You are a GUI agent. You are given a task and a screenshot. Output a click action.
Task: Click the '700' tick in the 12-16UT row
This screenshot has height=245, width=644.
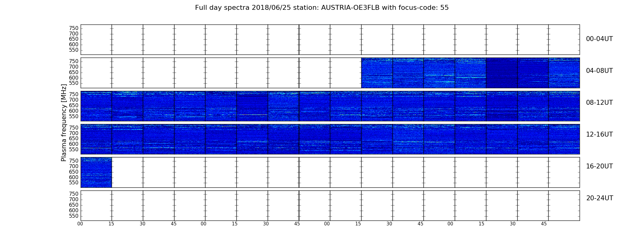(74, 133)
